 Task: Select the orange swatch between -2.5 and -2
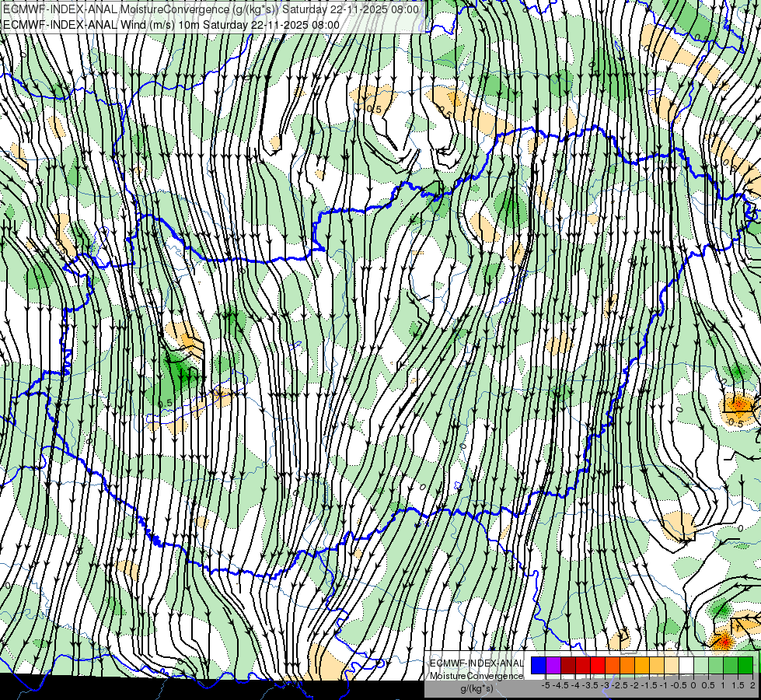[x=627, y=666]
